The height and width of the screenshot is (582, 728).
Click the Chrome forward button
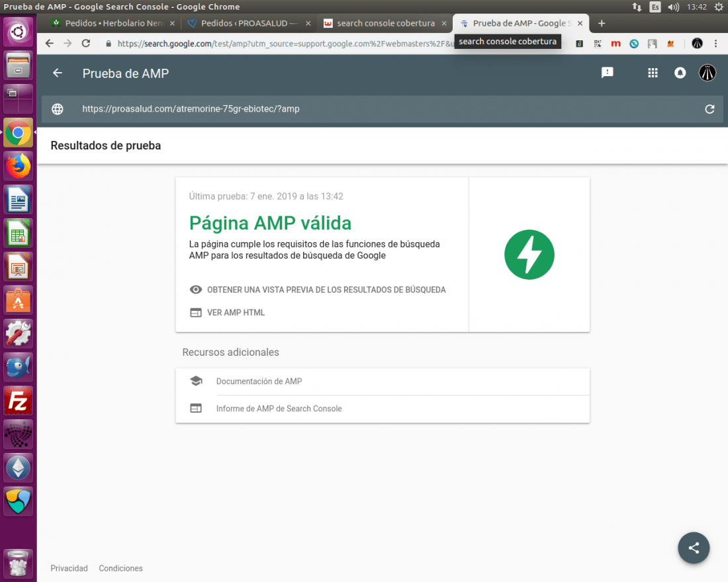pyautogui.click(x=68, y=44)
